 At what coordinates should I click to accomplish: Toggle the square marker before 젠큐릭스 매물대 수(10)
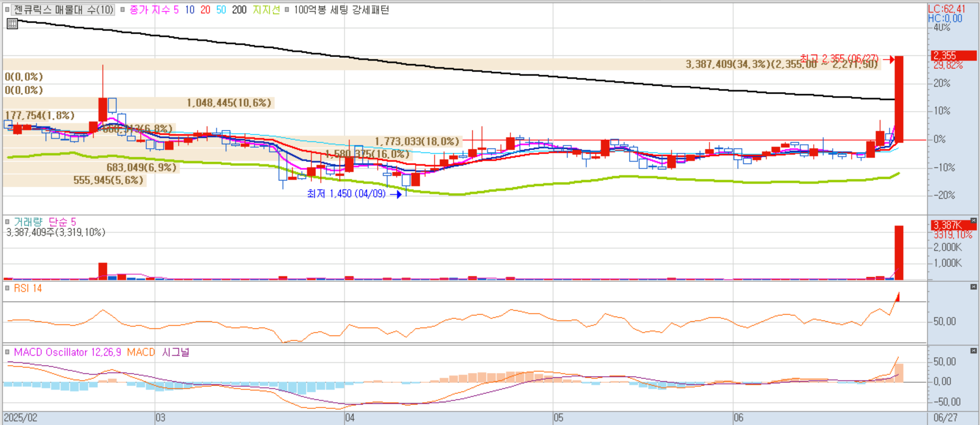pos(7,10)
